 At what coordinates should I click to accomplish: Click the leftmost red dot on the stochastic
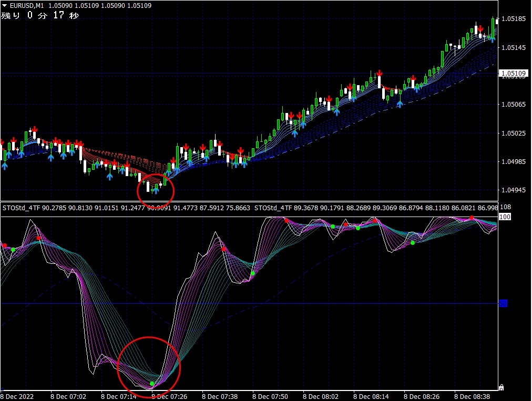click(x=5, y=245)
